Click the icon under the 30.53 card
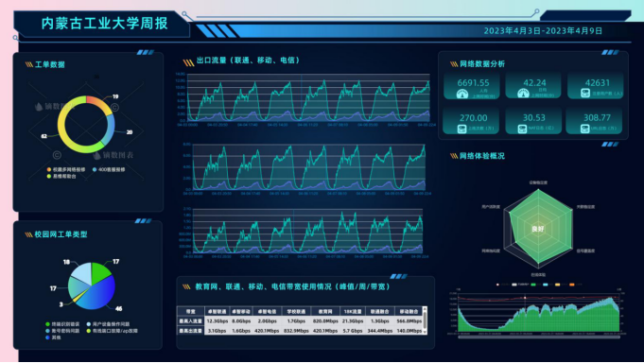Viewport: 644px width, 363px height. point(522,129)
